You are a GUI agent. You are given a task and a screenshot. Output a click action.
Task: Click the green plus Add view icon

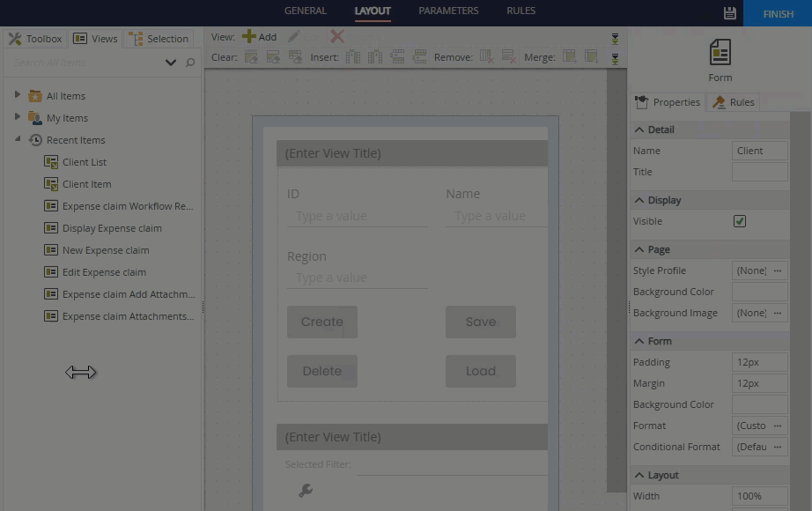click(x=249, y=37)
